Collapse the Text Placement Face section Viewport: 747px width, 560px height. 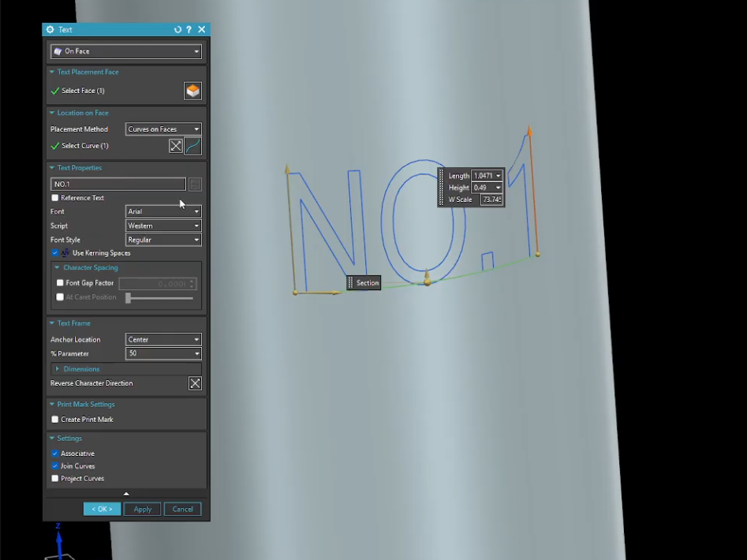click(x=52, y=72)
